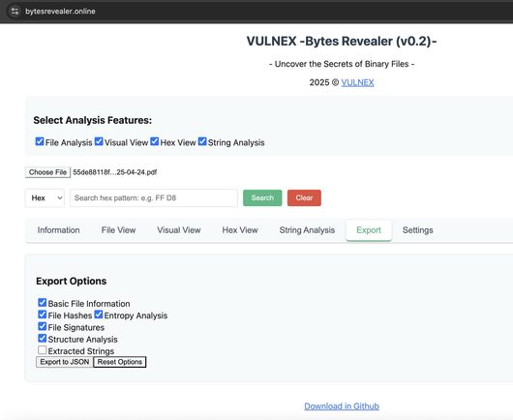Click the Reset Options button
The image size is (513, 420).
click(x=120, y=362)
